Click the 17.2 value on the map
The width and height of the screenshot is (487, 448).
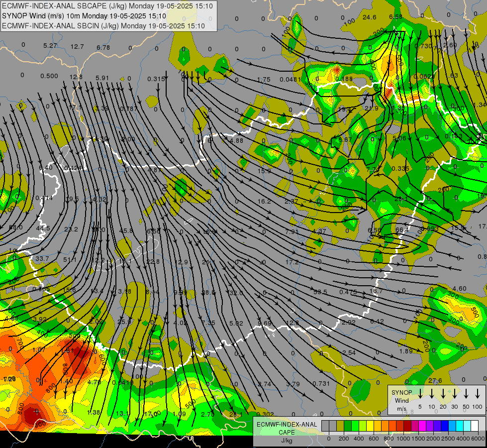coord(292,262)
